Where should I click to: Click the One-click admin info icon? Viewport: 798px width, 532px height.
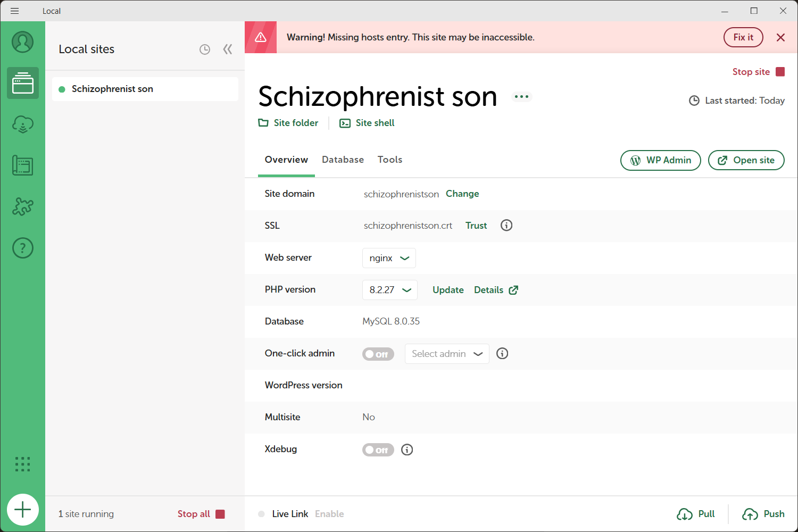tap(502, 353)
